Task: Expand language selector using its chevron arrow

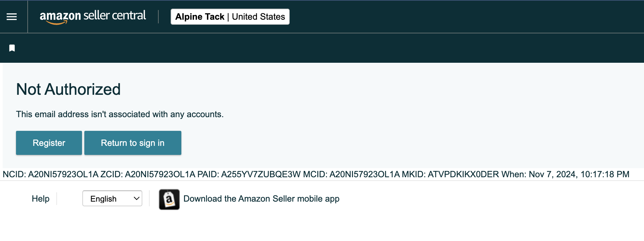Action: 136,198
